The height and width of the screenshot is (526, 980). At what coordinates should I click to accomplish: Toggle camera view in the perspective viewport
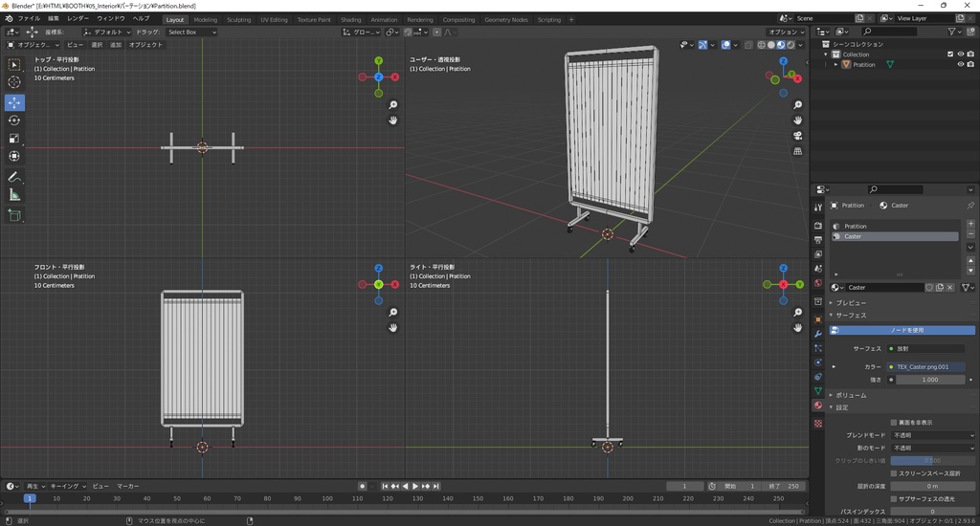[797, 136]
